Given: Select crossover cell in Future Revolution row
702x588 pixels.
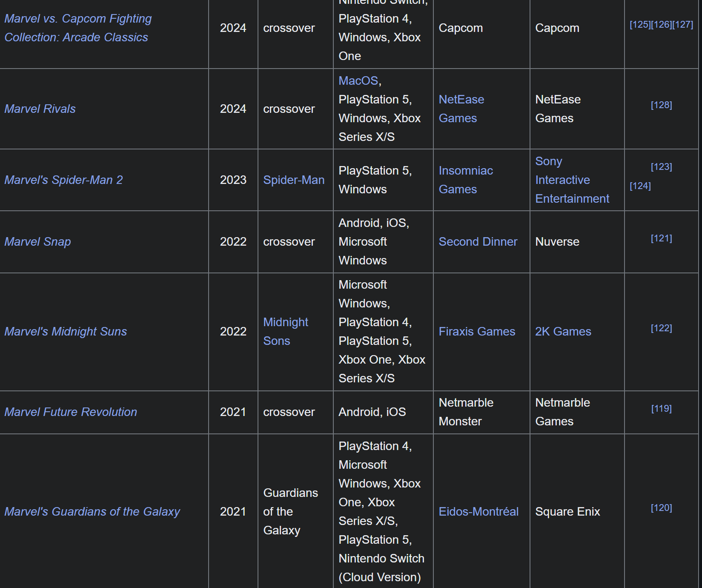Looking at the screenshot, I should pos(295,412).
